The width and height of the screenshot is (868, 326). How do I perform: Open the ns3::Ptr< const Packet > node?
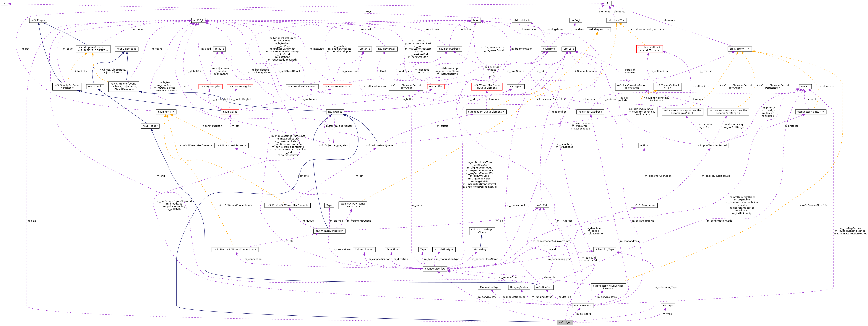pyautogui.click(x=231, y=145)
